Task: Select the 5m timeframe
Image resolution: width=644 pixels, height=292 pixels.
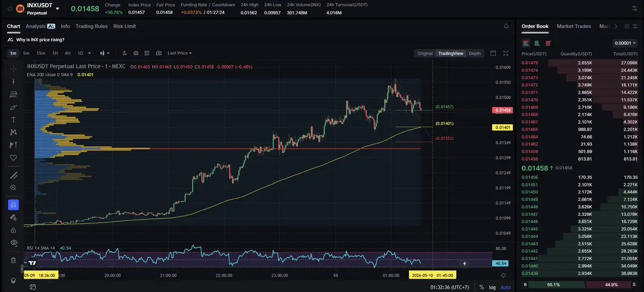Action: (26, 53)
